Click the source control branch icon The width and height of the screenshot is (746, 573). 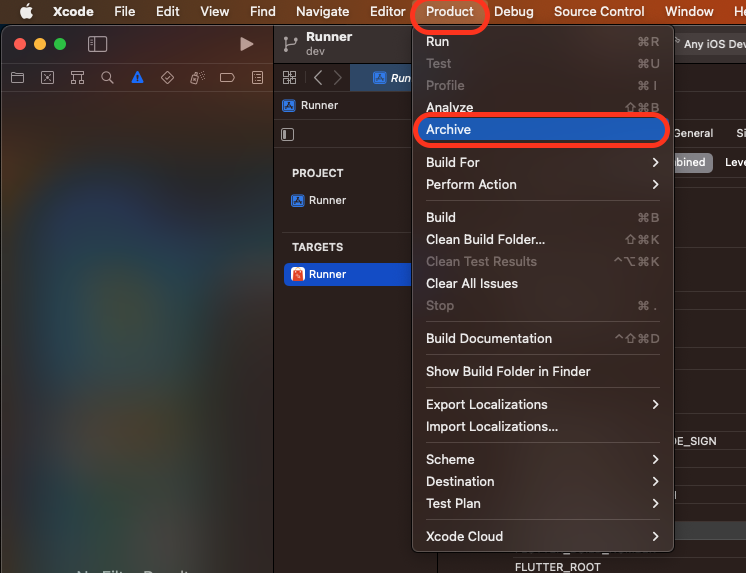point(290,44)
